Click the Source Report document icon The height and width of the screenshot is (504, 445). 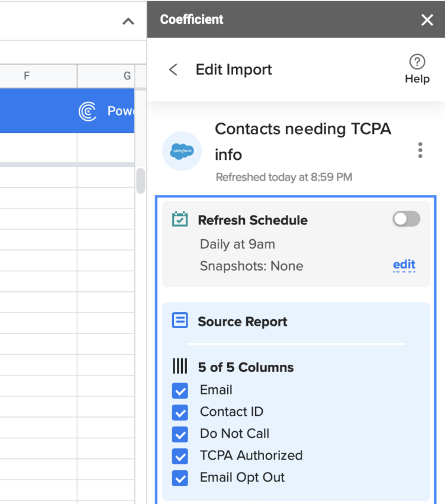(180, 320)
